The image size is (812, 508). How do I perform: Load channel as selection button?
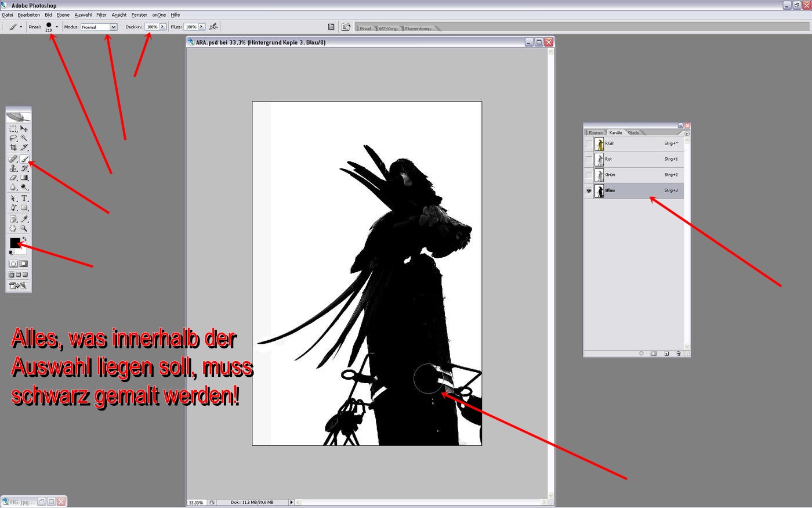(641, 353)
